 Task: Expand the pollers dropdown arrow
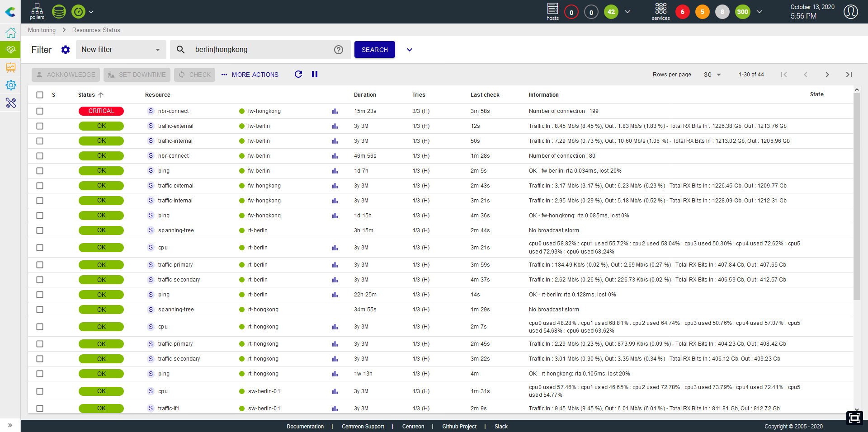pyautogui.click(x=91, y=12)
